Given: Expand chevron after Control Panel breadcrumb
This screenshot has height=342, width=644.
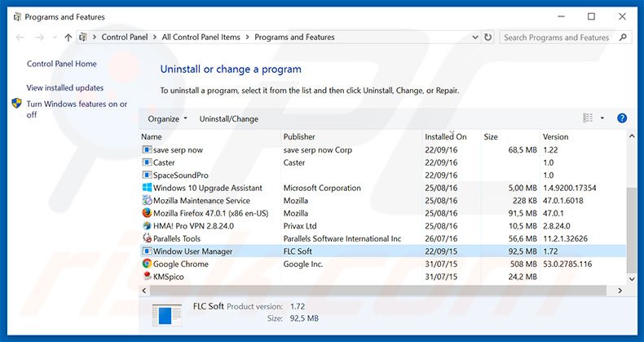Looking at the screenshot, I should pos(155,37).
